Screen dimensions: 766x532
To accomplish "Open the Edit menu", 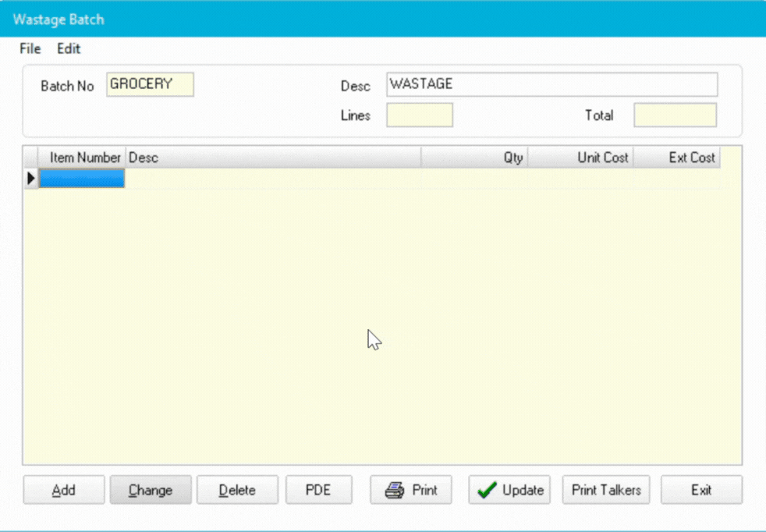I will 68,48.
